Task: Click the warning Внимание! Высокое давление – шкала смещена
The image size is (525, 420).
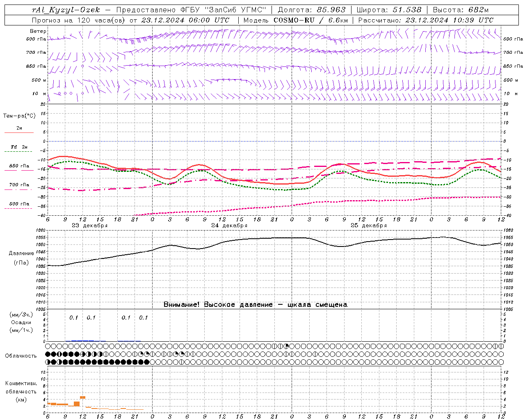Action: coord(256,304)
